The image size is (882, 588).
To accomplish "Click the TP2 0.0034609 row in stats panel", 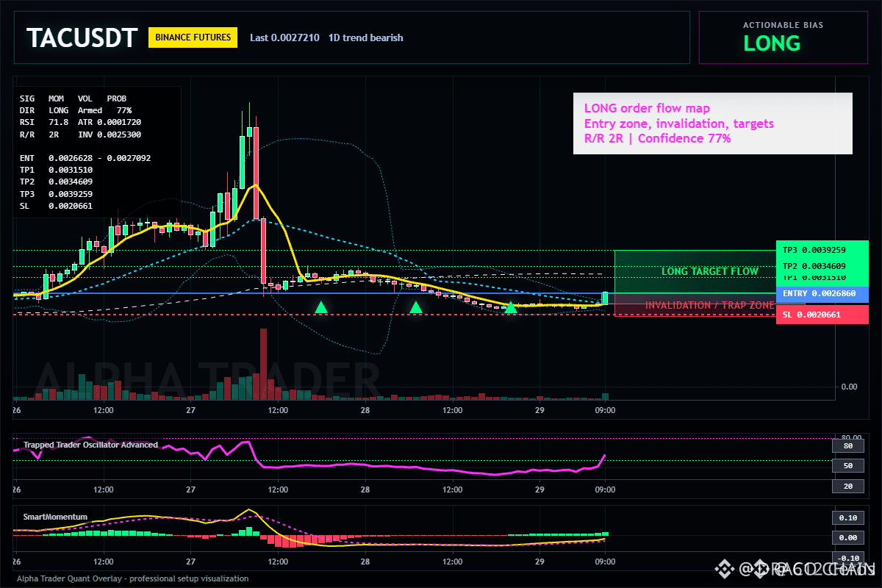I will (x=56, y=182).
